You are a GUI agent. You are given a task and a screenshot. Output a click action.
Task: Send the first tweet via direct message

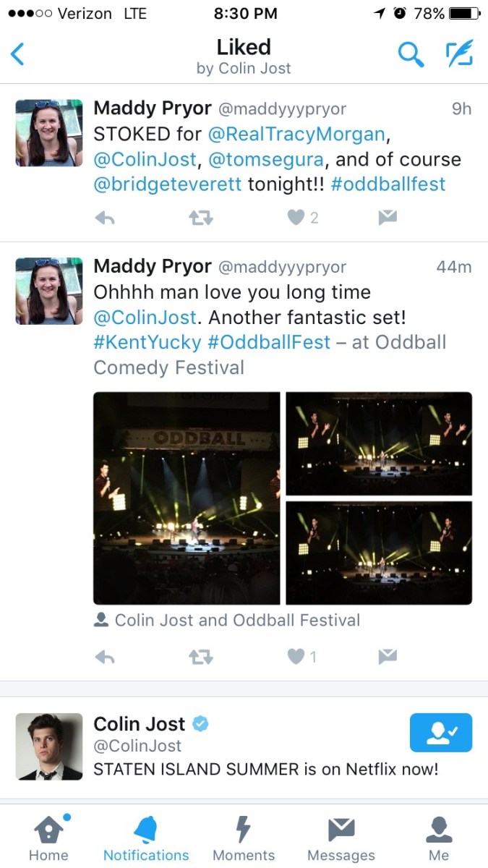coord(388,217)
